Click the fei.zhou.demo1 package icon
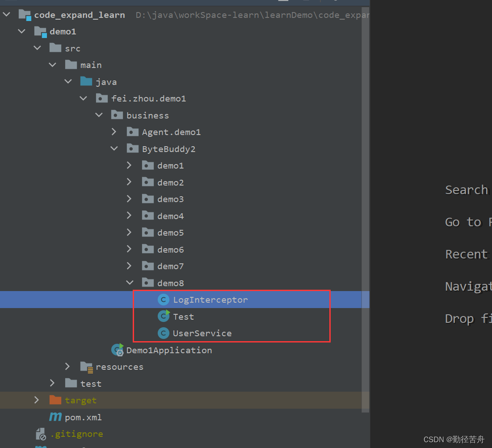The height and width of the screenshot is (448, 492). (x=101, y=98)
